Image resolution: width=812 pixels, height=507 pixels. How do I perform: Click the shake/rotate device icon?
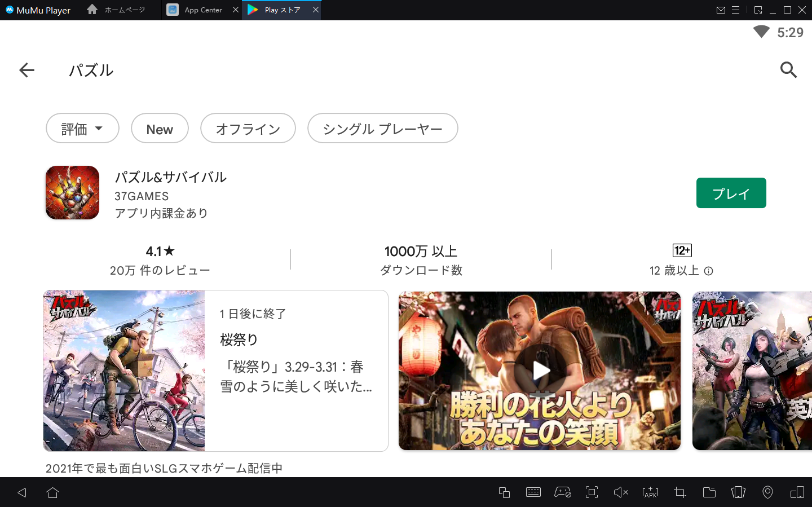738,492
